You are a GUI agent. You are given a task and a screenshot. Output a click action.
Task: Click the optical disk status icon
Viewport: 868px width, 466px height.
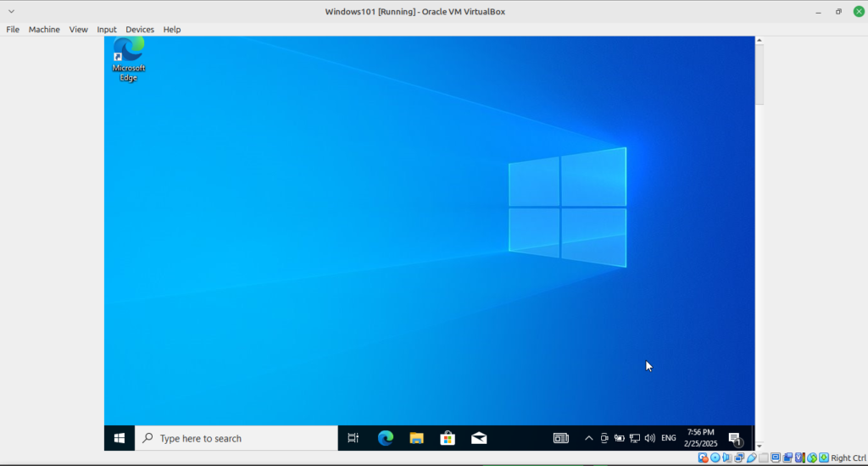click(715, 458)
